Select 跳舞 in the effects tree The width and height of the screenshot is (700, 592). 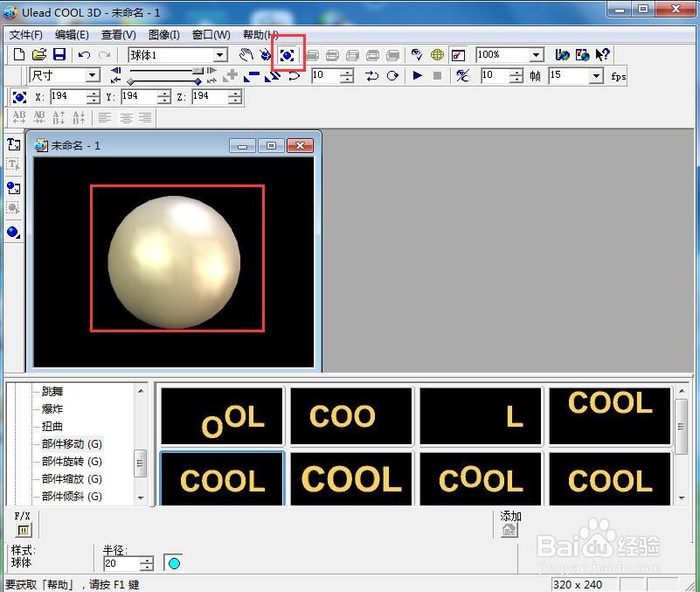(x=52, y=392)
